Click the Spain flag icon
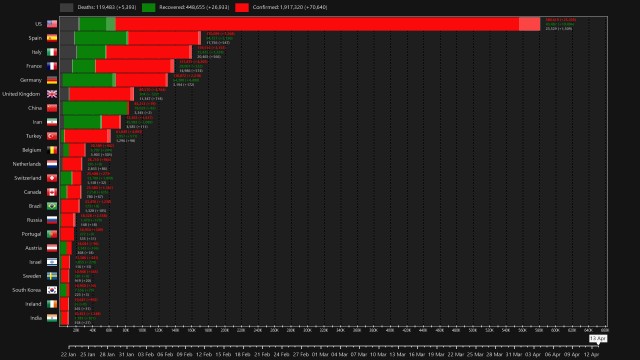640x360 pixels. [x=52, y=38]
